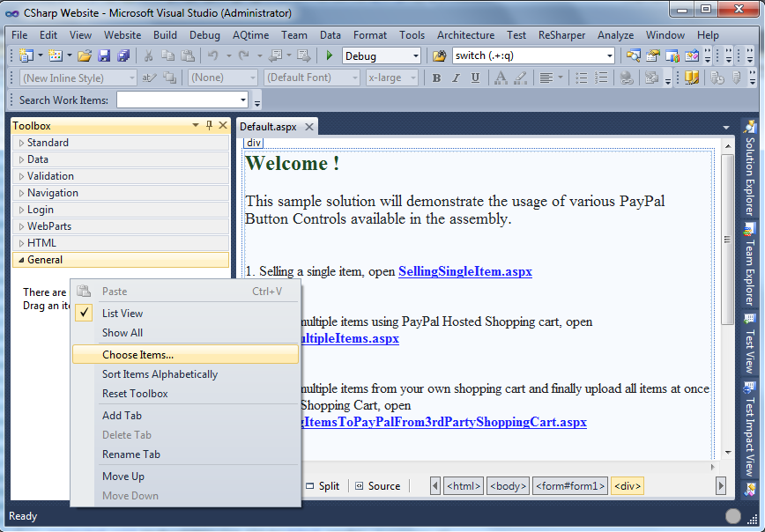Image resolution: width=765 pixels, height=532 pixels.
Task: Select the <body> tag breadcrumb button
Action: [508, 486]
